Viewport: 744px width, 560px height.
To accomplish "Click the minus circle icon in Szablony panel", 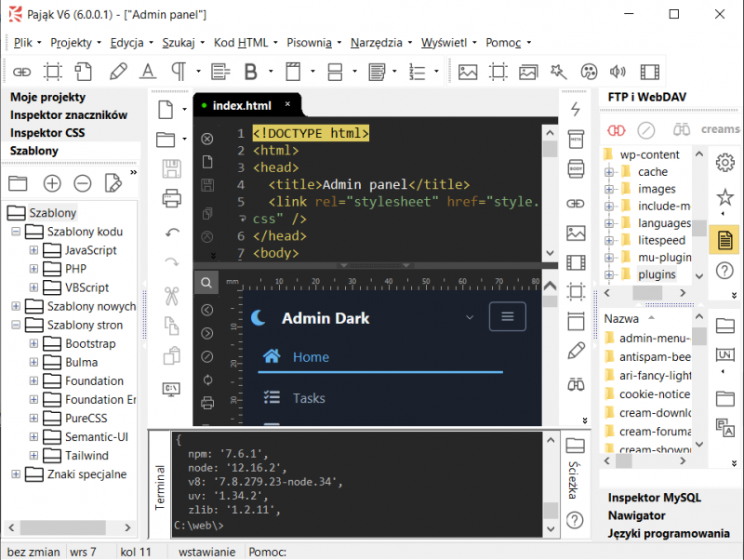I will 83,183.
